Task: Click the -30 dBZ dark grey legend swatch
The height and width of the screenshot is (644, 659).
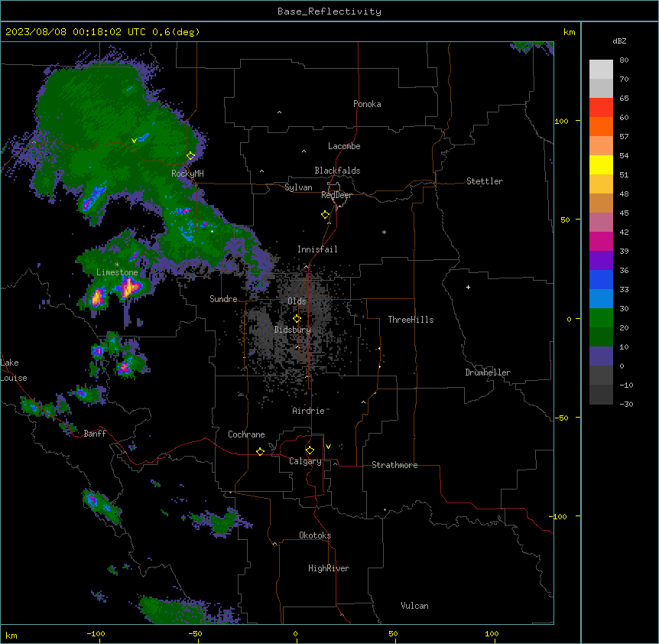Action: point(601,395)
